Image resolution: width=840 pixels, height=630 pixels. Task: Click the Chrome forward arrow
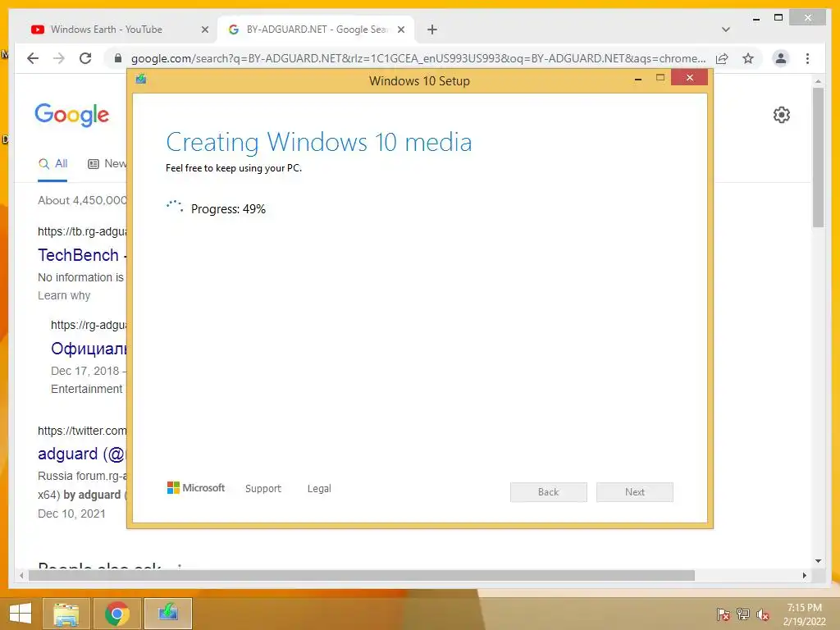pos(59,58)
